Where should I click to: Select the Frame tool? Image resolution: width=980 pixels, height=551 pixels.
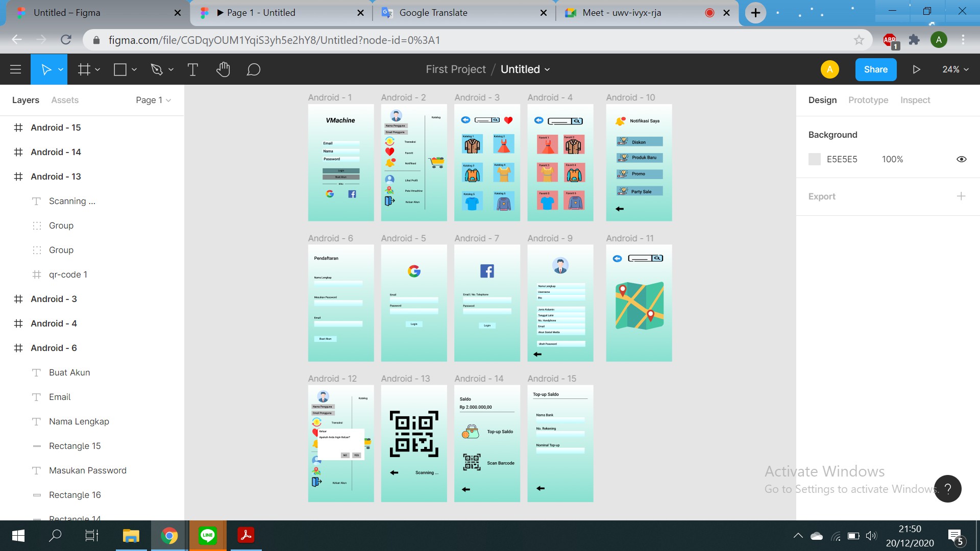pyautogui.click(x=84, y=69)
